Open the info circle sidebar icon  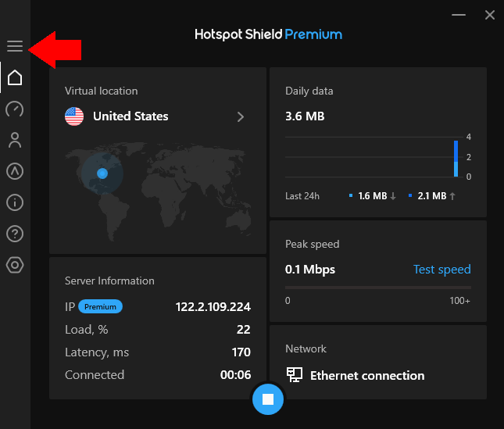pos(15,202)
